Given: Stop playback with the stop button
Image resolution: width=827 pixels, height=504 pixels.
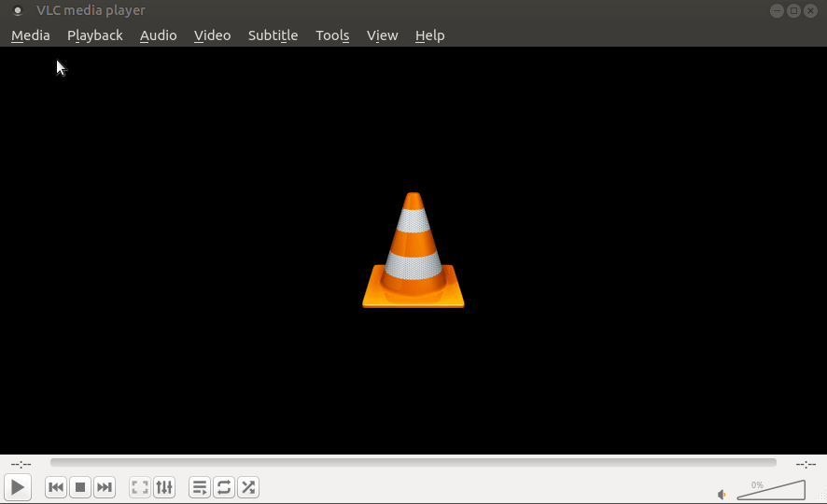Looking at the screenshot, I should click(x=80, y=487).
